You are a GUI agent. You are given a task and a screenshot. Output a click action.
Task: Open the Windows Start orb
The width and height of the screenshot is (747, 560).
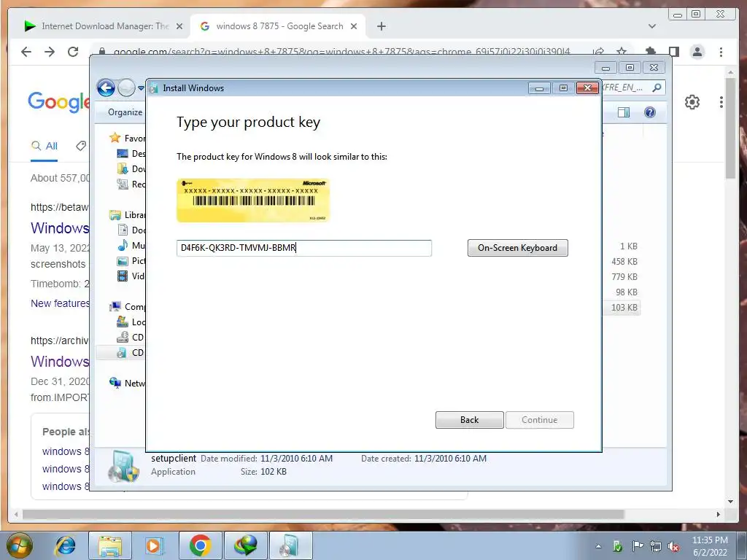coord(19,545)
